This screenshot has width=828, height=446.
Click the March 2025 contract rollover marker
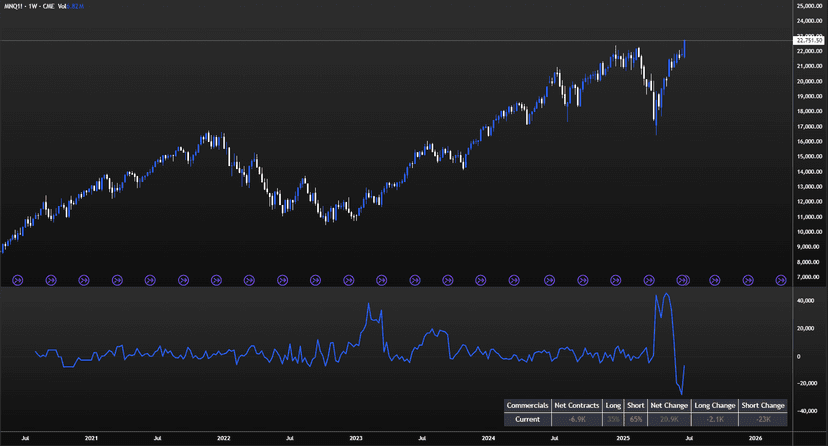click(648, 280)
